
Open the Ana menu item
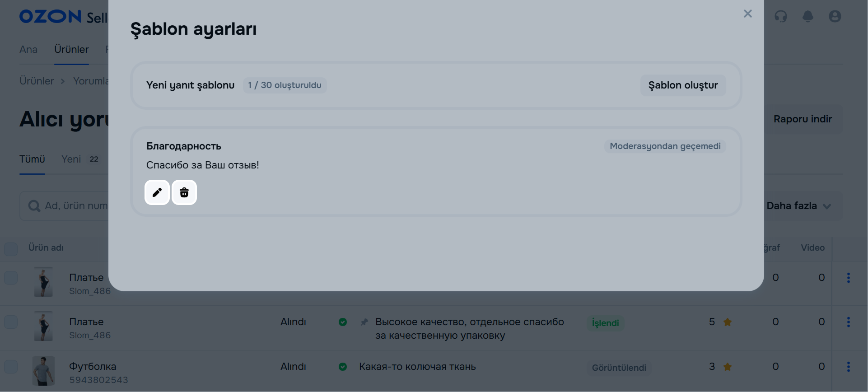[x=28, y=49]
